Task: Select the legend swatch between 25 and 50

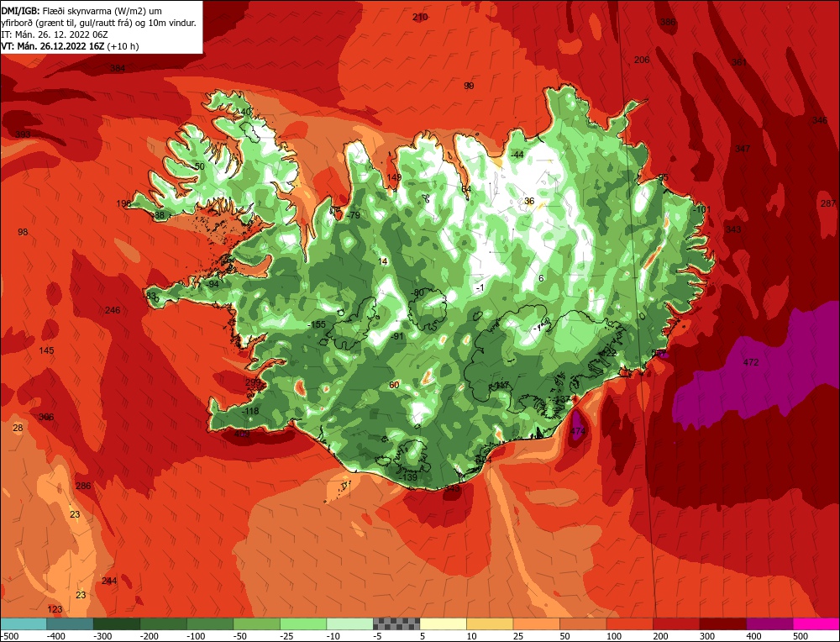Action: (536, 624)
